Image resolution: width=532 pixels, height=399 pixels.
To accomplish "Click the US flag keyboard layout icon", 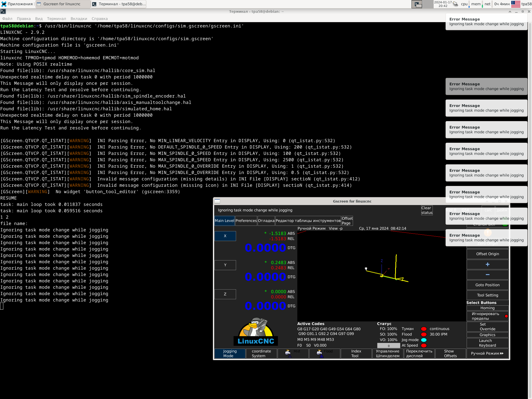I will click(x=516, y=4).
